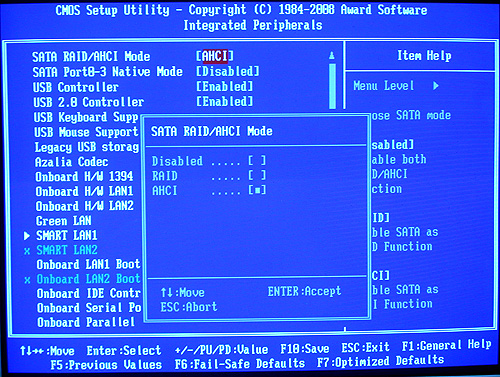Click Disabled label in popup
Screen dimensions: 500x377
coord(177,161)
